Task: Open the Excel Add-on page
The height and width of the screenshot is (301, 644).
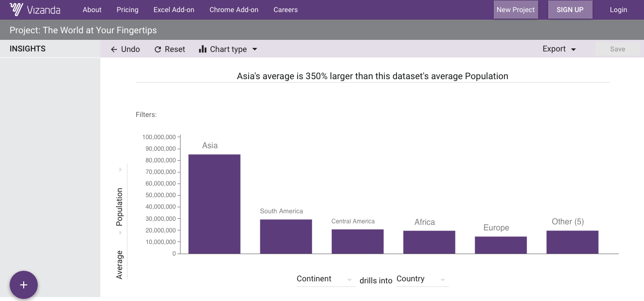Action: pyautogui.click(x=174, y=10)
